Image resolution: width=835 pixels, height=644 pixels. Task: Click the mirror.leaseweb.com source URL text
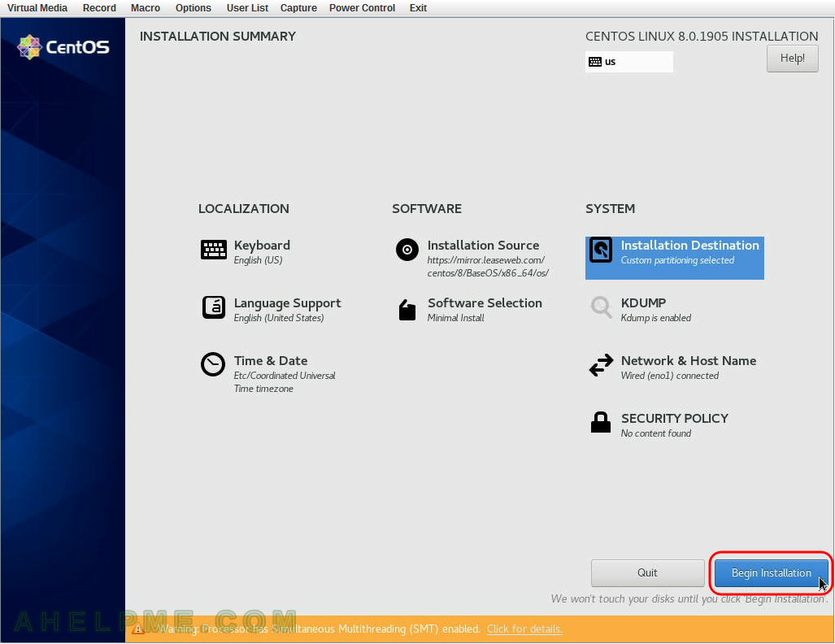tap(488, 267)
